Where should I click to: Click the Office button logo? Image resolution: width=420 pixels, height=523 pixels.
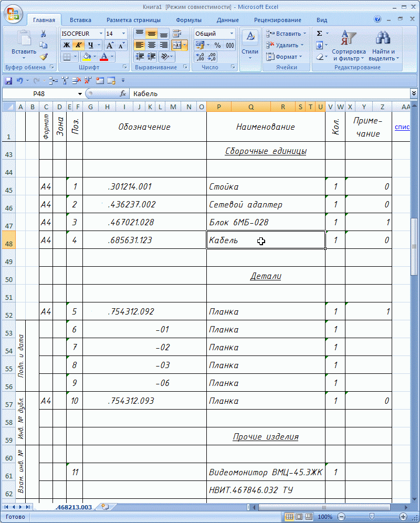(x=13, y=14)
